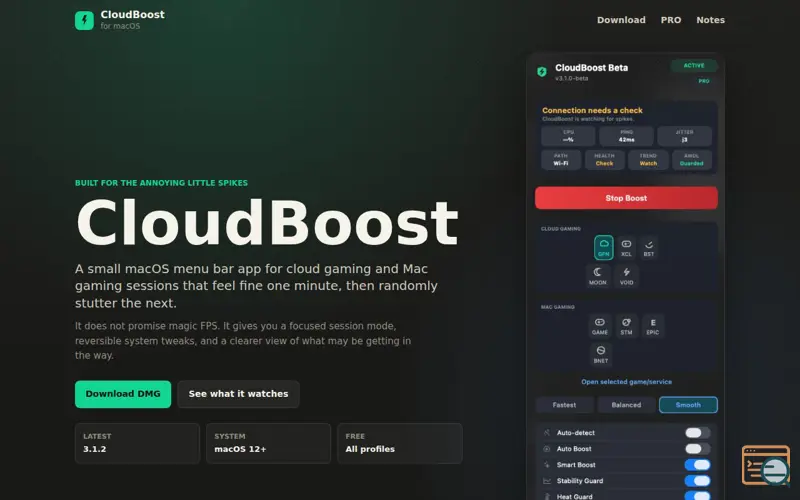Screen dimensions: 800x500
Task: Select the GAME Mac gaming icon
Action: (x=599, y=326)
